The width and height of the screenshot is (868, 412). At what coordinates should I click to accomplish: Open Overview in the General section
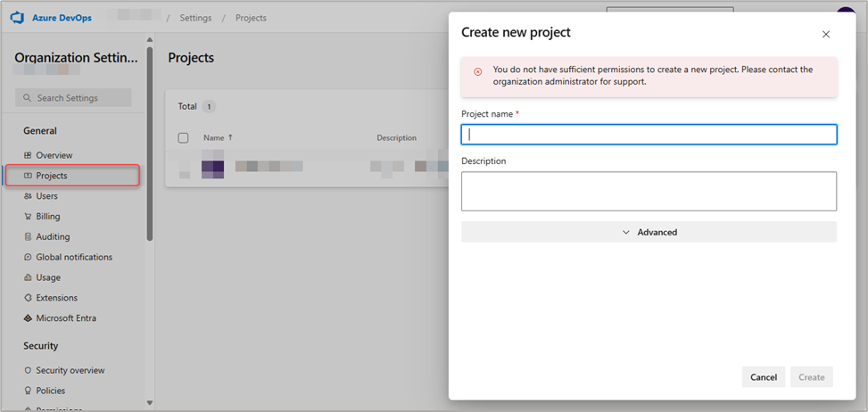[54, 155]
